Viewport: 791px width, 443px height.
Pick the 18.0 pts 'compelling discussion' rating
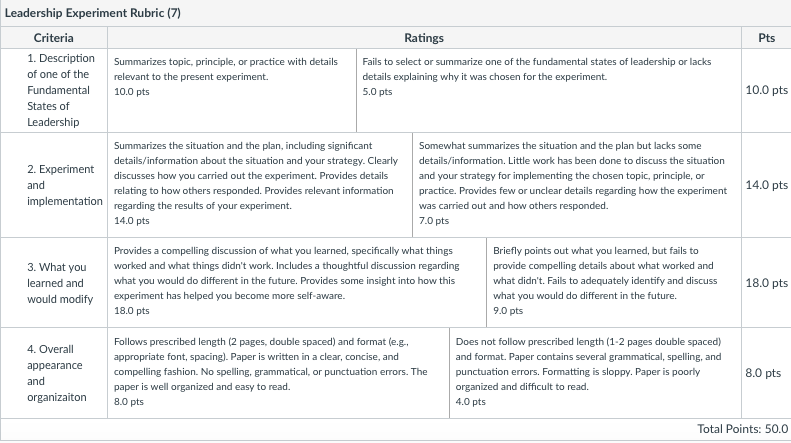tap(297, 283)
